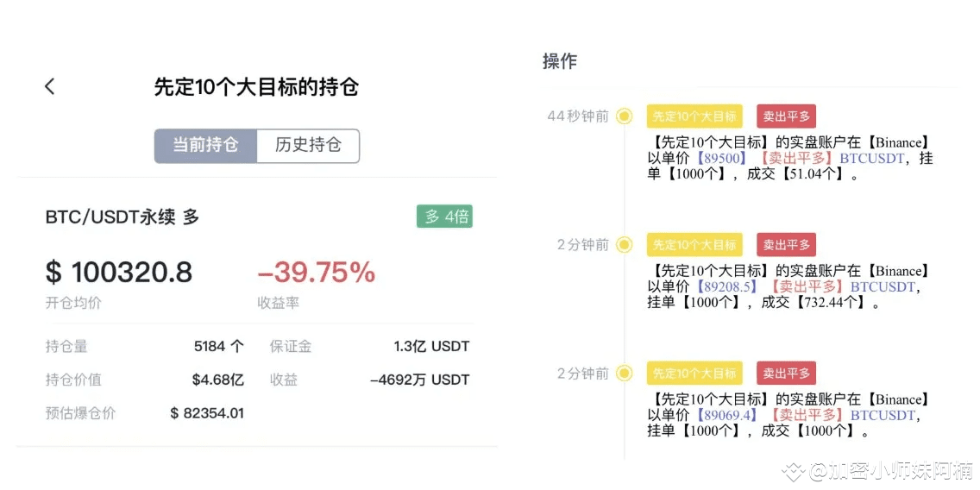Image resolution: width=980 pixels, height=490 pixels.
Task: Click the green 多 4倍 leverage badge
Action: (444, 217)
